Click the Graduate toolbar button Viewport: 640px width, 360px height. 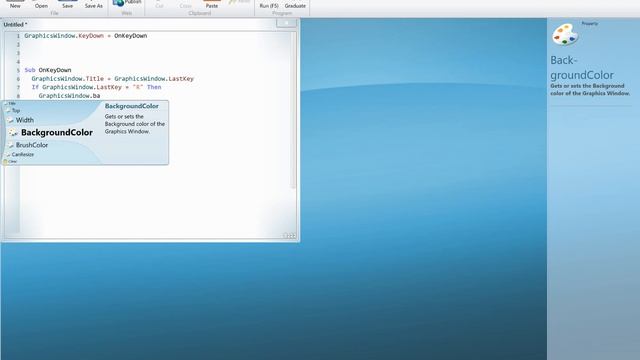[295, 4]
